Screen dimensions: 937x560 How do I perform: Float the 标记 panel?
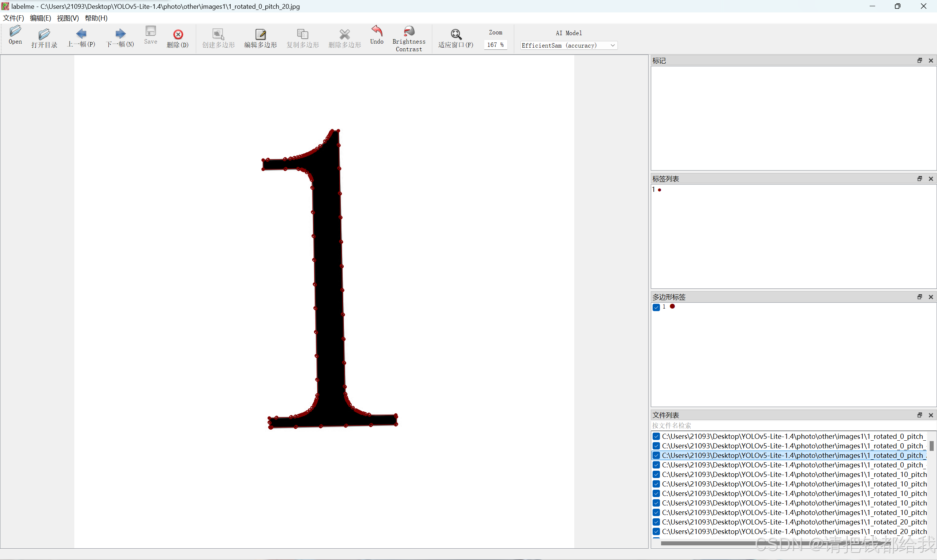920,60
